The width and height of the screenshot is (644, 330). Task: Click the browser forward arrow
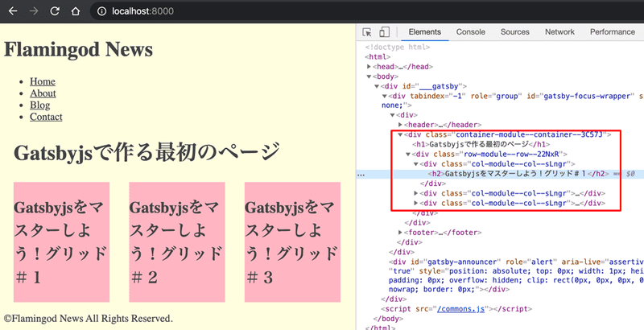coord(34,11)
